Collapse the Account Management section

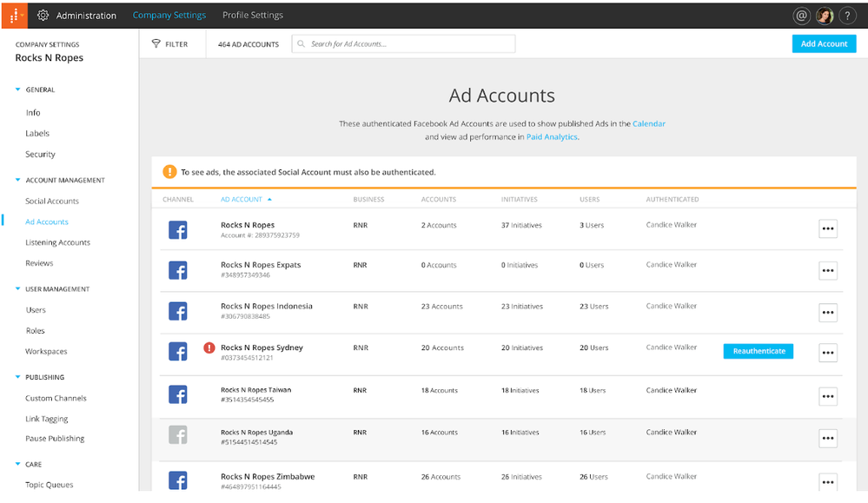tap(17, 180)
